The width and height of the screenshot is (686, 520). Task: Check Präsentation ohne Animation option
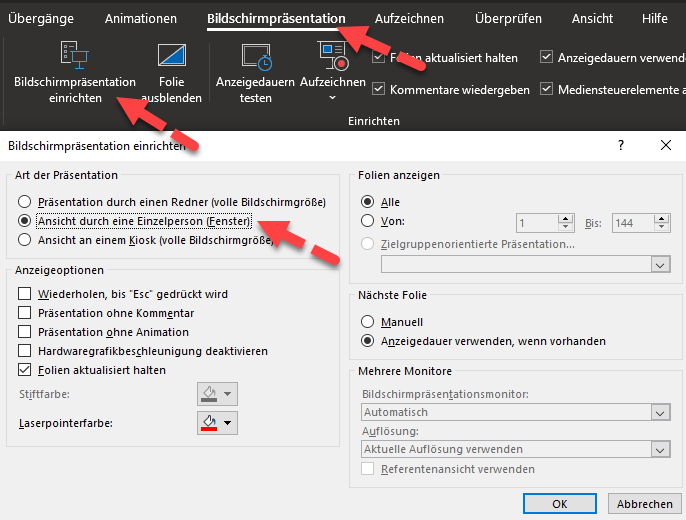(25, 332)
